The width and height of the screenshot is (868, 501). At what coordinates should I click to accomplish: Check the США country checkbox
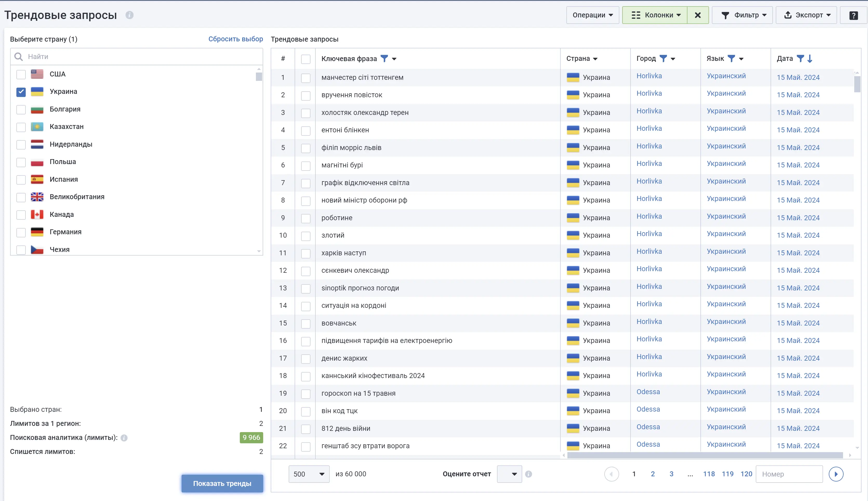click(x=21, y=74)
